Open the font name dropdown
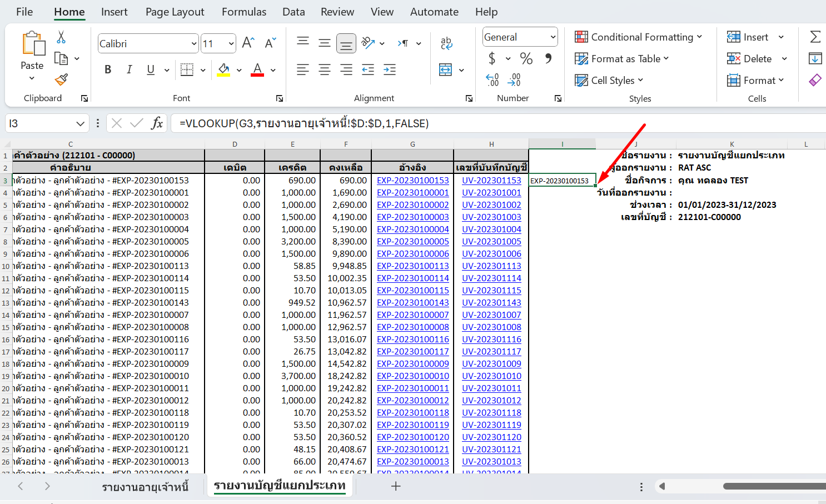826x504 pixels. 194,43
